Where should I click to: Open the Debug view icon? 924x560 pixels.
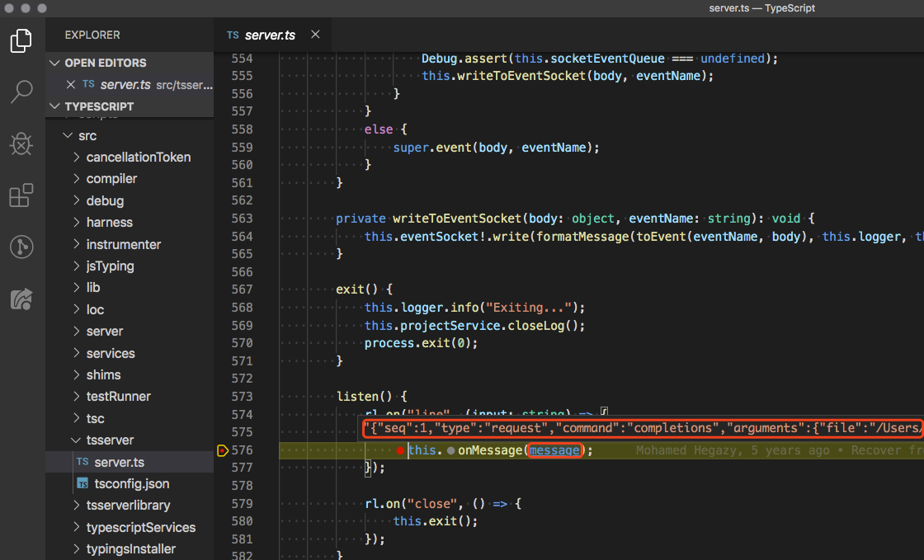point(21,144)
